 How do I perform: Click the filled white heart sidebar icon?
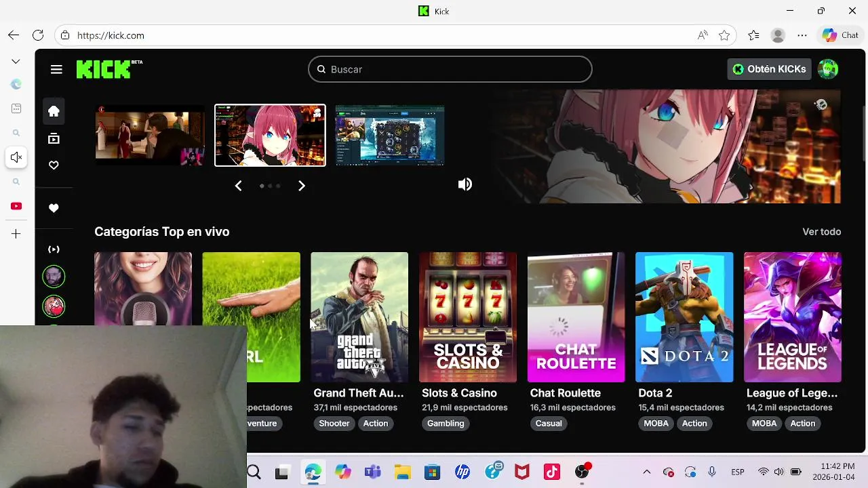[54, 208]
